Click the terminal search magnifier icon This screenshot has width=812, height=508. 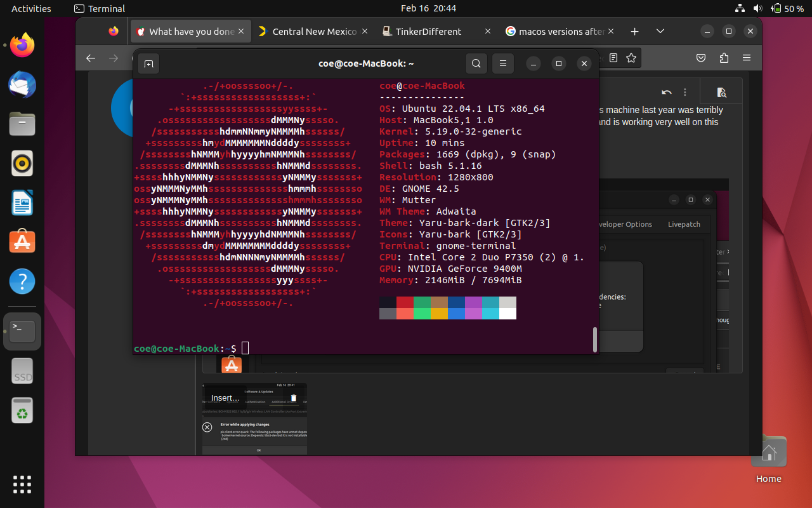click(476, 63)
